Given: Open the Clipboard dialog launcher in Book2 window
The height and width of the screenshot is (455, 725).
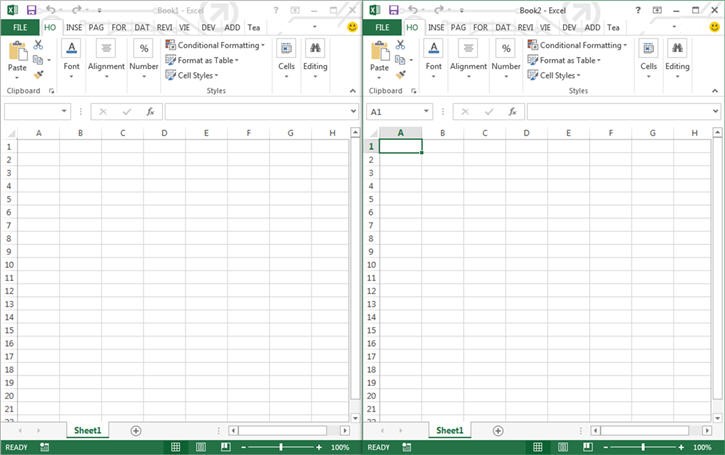Looking at the screenshot, I should click(413, 91).
